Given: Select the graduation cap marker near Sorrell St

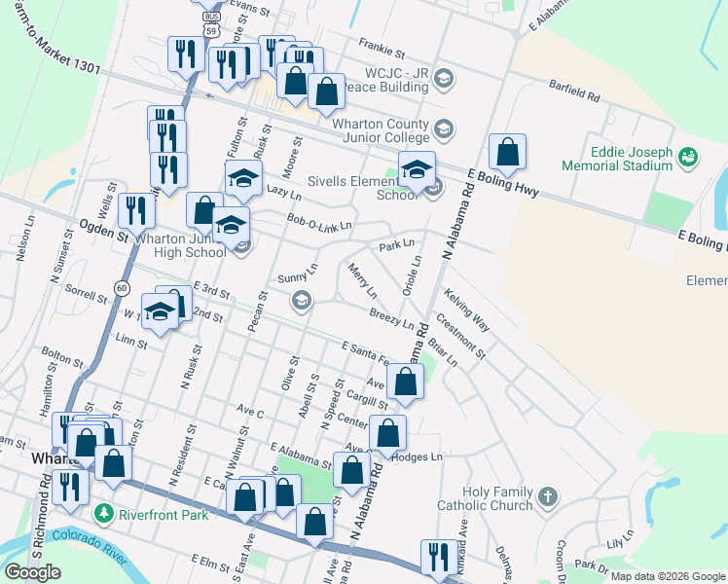Looking at the screenshot, I should [160, 311].
